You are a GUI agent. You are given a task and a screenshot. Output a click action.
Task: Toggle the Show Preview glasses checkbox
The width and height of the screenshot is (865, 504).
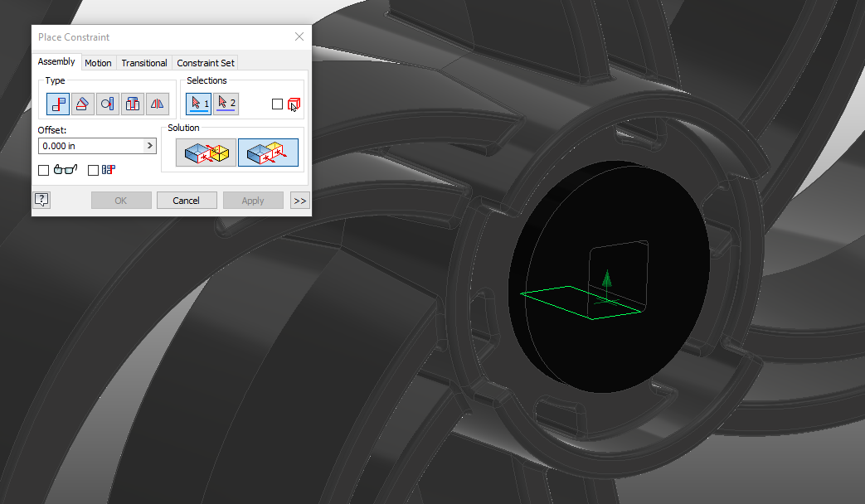pyautogui.click(x=44, y=171)
